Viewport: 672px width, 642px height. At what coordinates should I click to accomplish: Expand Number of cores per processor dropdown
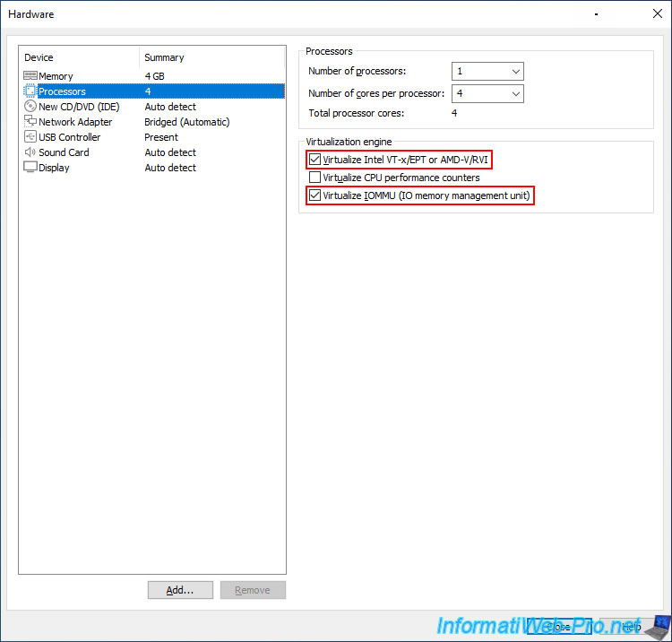pos(487,93)
